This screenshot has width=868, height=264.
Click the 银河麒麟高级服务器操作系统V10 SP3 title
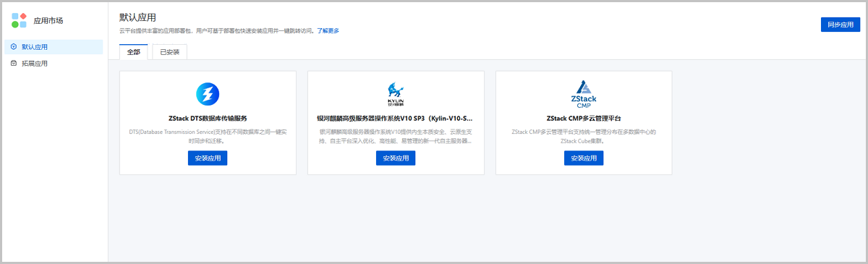click(396, 118)
